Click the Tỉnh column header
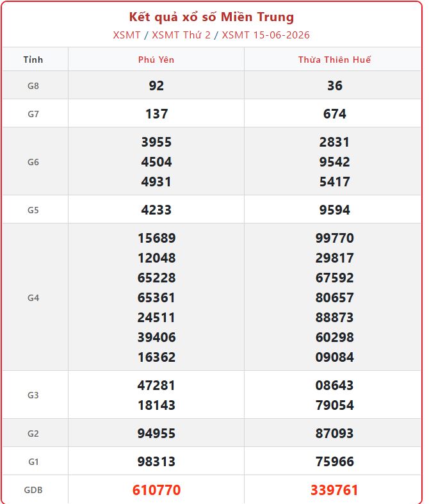Image resolution: width=429 pixels, height=504 pixels. [33, 60]
